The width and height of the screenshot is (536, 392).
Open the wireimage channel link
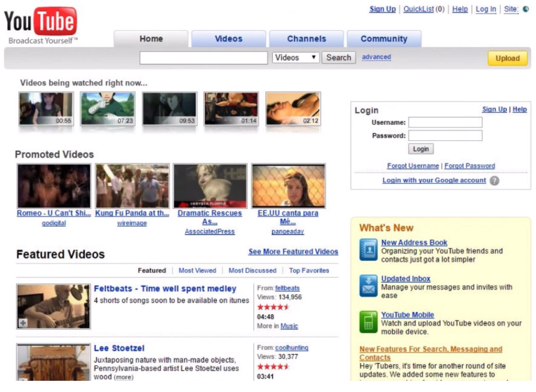pyautogui.click(x=132, y=223)
